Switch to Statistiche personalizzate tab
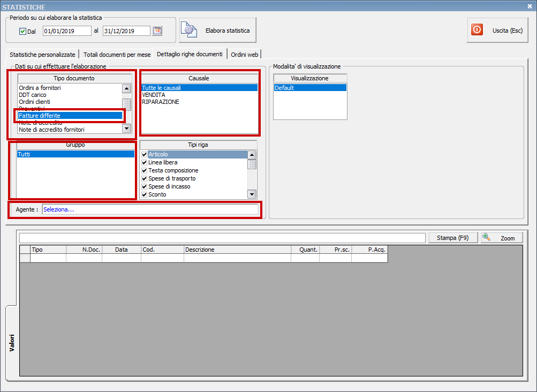Screen dimensions: 537x392 point(42,55)
